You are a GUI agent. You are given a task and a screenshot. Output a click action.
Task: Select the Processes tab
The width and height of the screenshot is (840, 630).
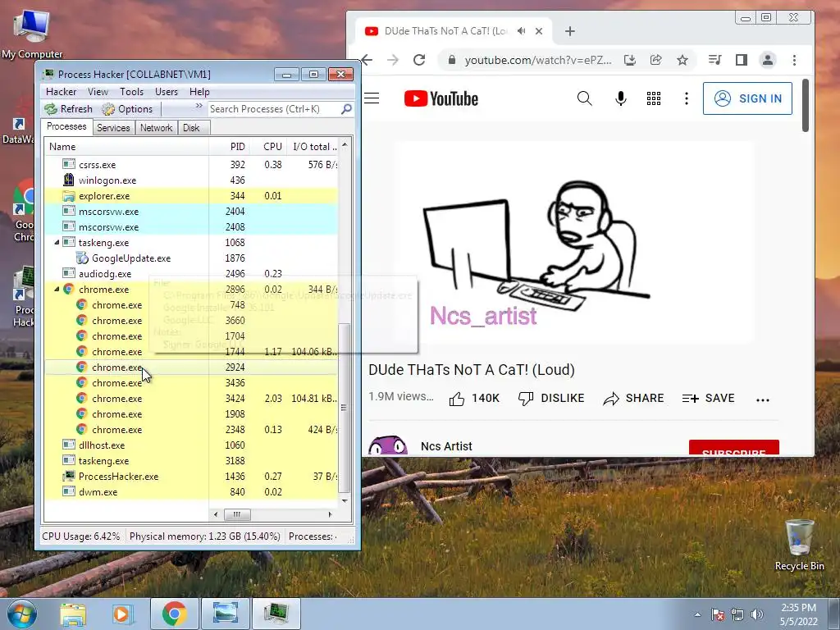click(x=66, y=126)
